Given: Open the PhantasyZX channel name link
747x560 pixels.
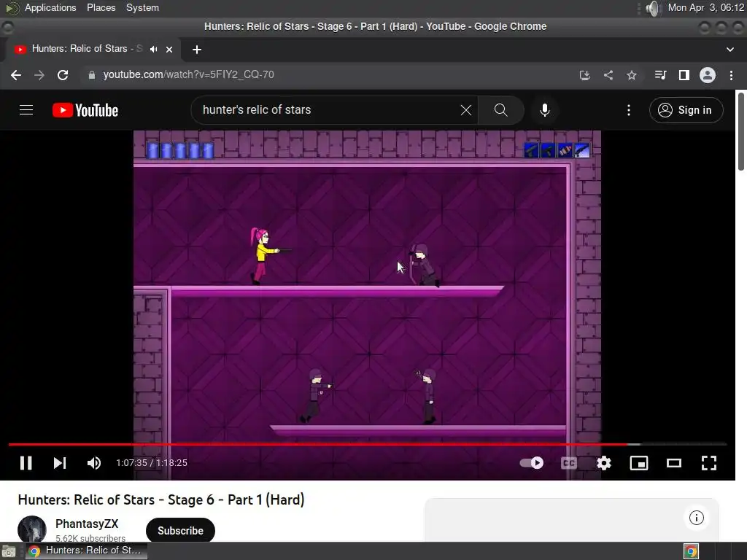Looking at the screenshot, I should [x=87, y=524].
